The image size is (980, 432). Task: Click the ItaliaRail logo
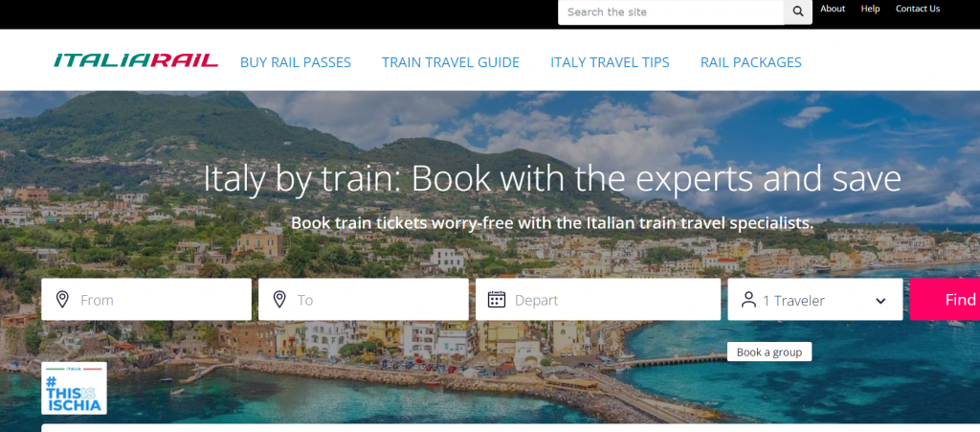click(x=136, y=60)
